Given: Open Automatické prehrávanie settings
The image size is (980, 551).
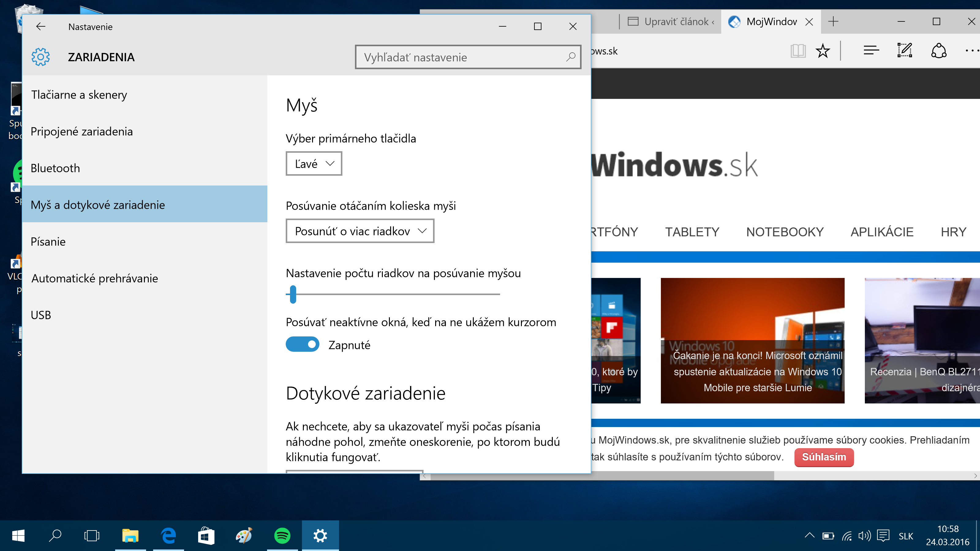Looking at the screenshot, I should pyautogui.click(x=145, y=278).
